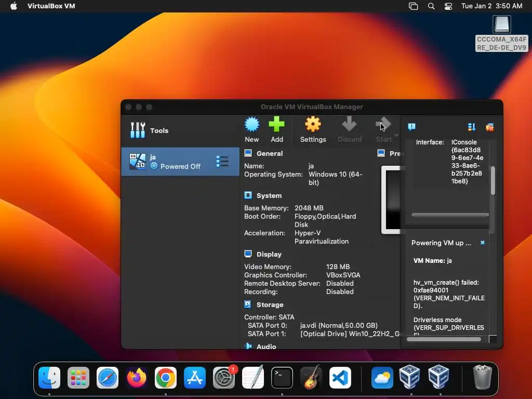Open Firefox from the Dock

pyautogui.click(x=137, y=378)
